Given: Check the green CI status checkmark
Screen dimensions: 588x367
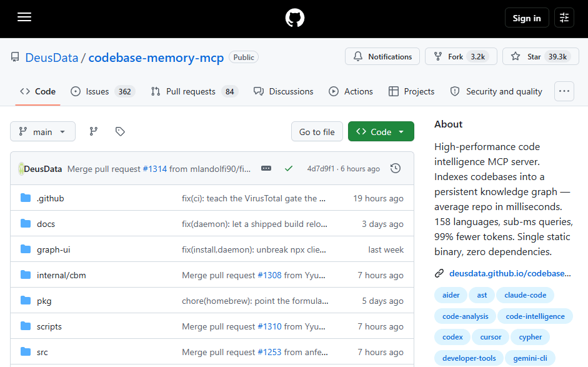Looking at the screenshot, I should pos(288,168).
